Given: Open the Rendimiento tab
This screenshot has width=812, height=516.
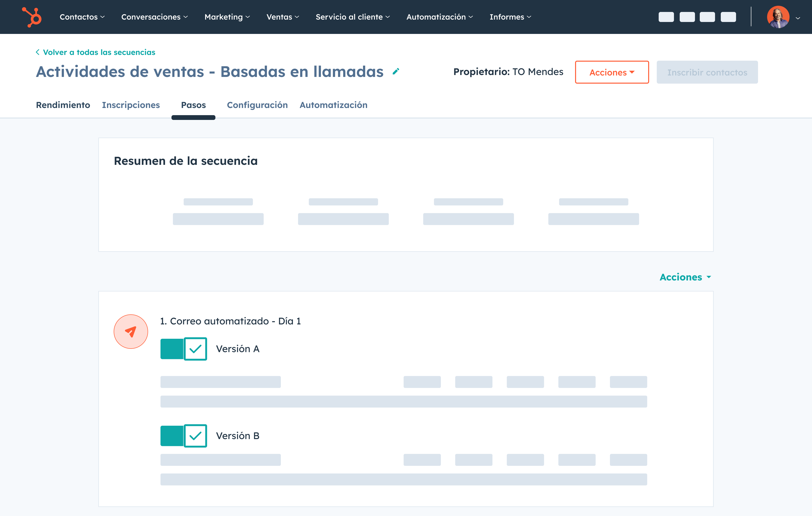Looking at the screenshot, I should coord(63,105).
